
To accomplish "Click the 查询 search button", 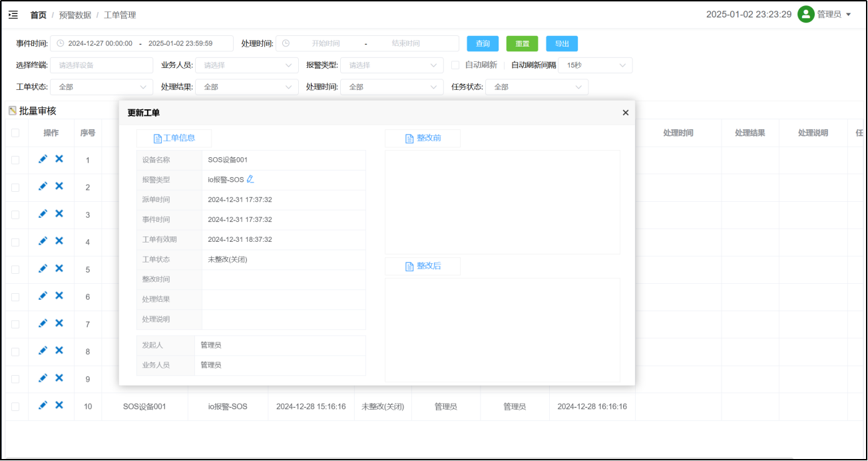I will coord(483,43).
